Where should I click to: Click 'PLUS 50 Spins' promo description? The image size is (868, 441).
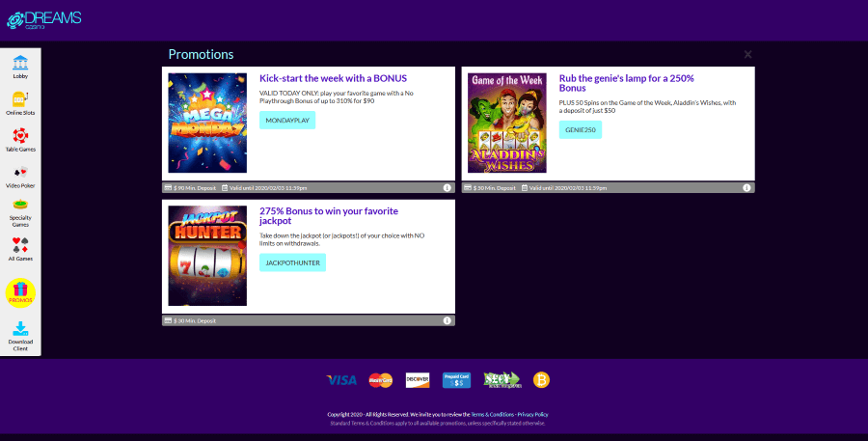pyautogui.click(x=648, y=106)
